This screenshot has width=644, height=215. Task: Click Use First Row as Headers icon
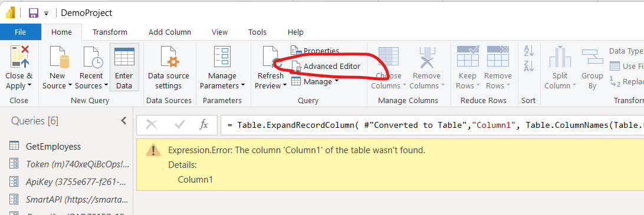click(615, 66)
